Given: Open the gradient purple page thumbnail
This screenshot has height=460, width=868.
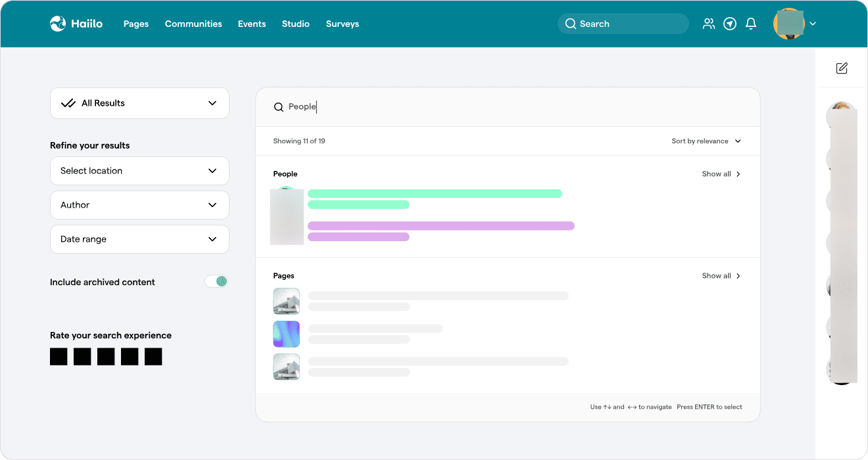Looking at the screenshot, I should [x=287, y=334].
